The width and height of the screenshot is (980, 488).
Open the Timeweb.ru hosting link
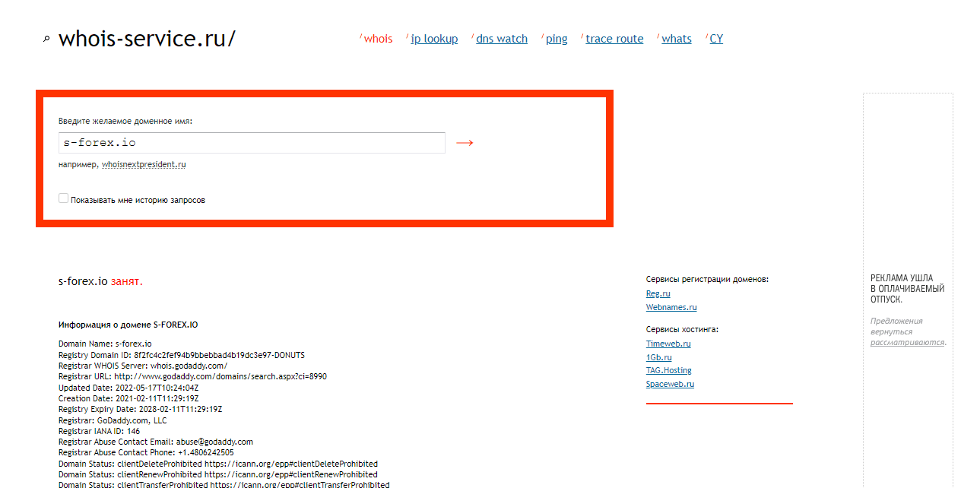668,344
